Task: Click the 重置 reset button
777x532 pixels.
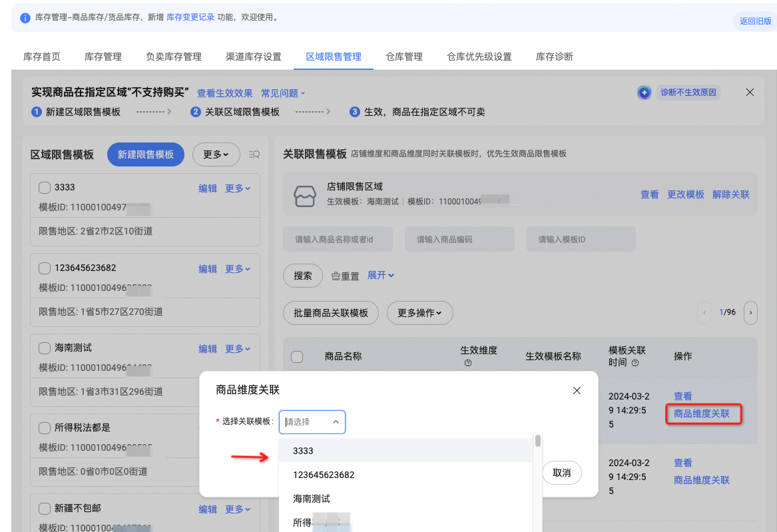Action: [x=346, y=276]
